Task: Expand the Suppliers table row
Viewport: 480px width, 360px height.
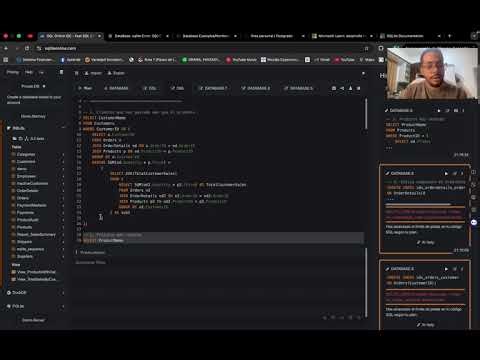Action: 63,256
